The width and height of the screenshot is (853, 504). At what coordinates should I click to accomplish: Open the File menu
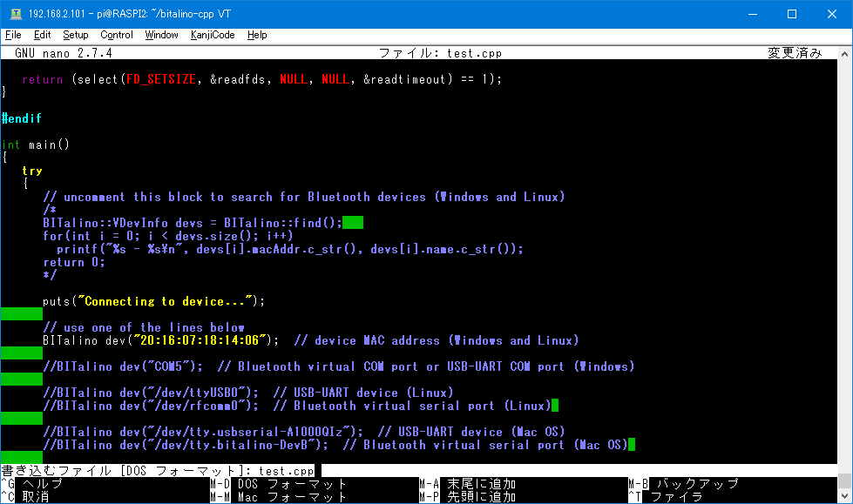click(x=13, y=35)
